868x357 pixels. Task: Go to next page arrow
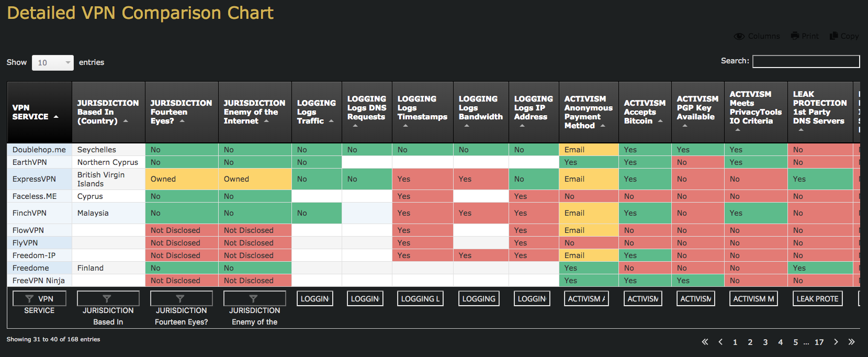(836, 342)
